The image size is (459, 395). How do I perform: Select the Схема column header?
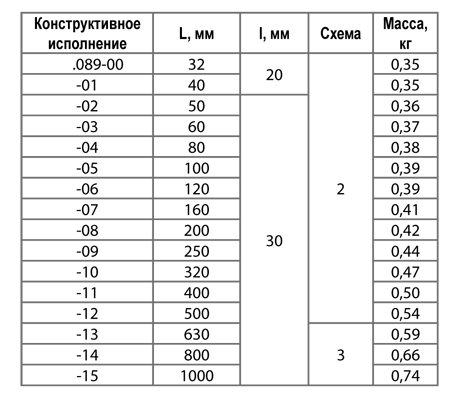click(341, 33)
